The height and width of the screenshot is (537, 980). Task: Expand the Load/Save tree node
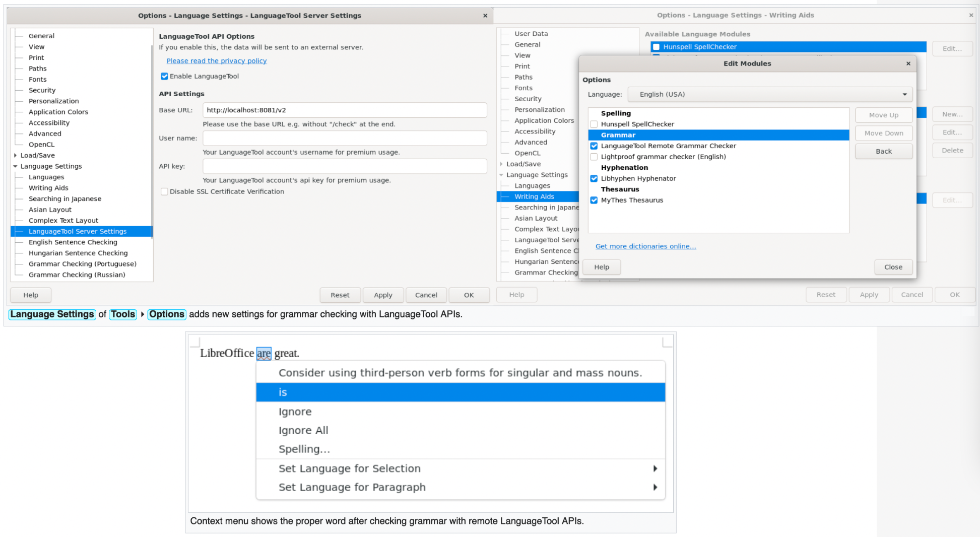pos(15,156)
